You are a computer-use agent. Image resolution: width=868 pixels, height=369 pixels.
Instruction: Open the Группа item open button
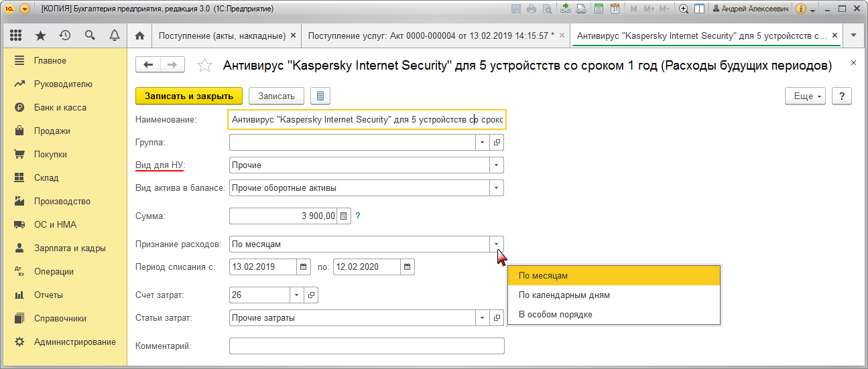coord(497,142)
